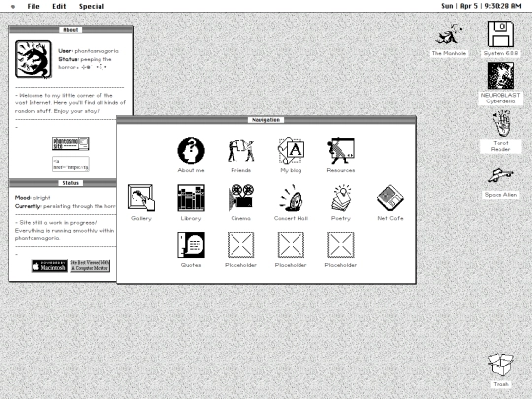Viewport: 532px width, 399px height.
Task: Open the System 6.0.8 floppy disk icon
Action: coord(500,33)
